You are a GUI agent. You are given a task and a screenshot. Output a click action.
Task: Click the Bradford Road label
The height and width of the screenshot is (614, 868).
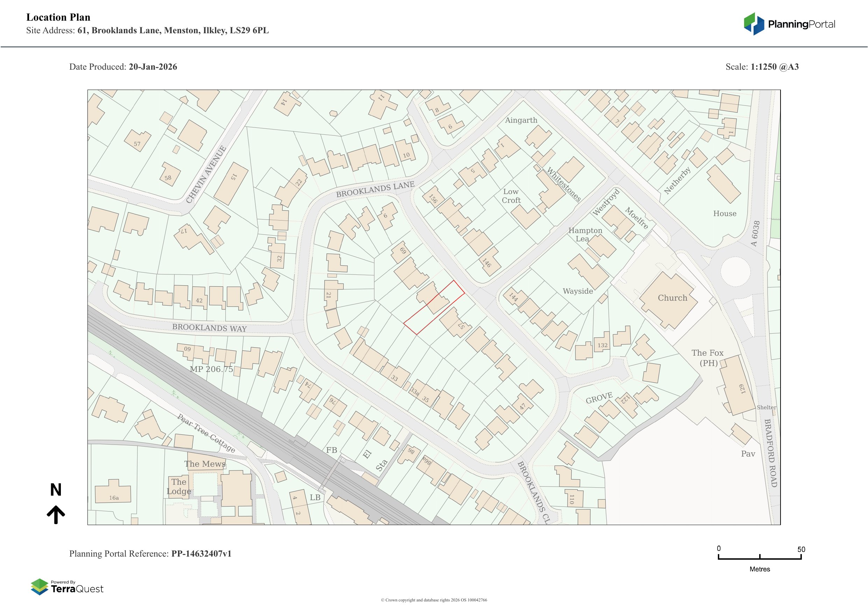point(770,453)
